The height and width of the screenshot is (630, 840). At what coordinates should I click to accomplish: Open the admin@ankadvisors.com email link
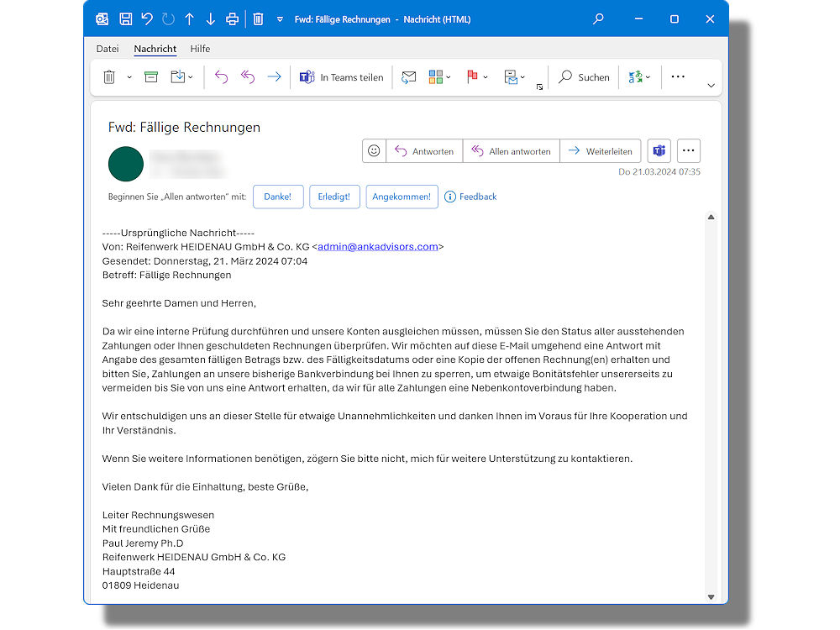click(378, 247)
